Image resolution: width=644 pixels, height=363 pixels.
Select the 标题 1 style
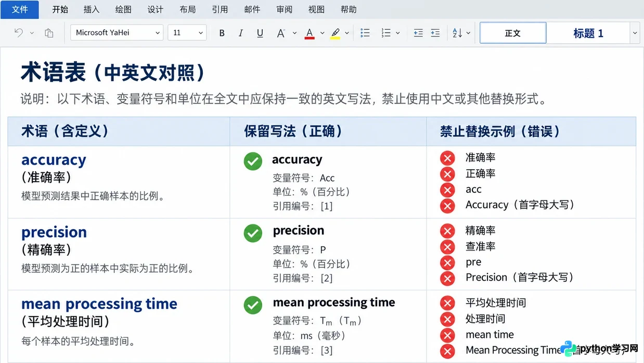click(588, 33)
